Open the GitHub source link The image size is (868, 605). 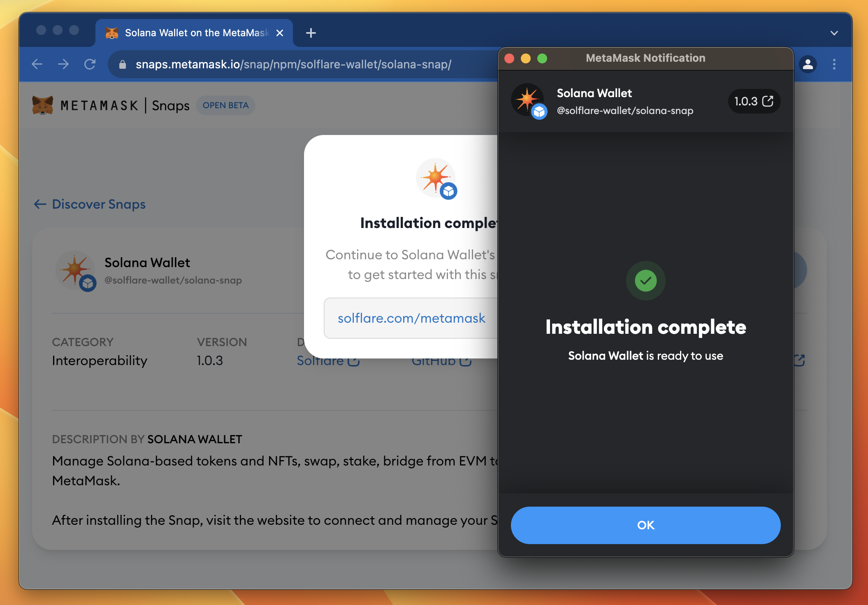(x=441, y=361)
